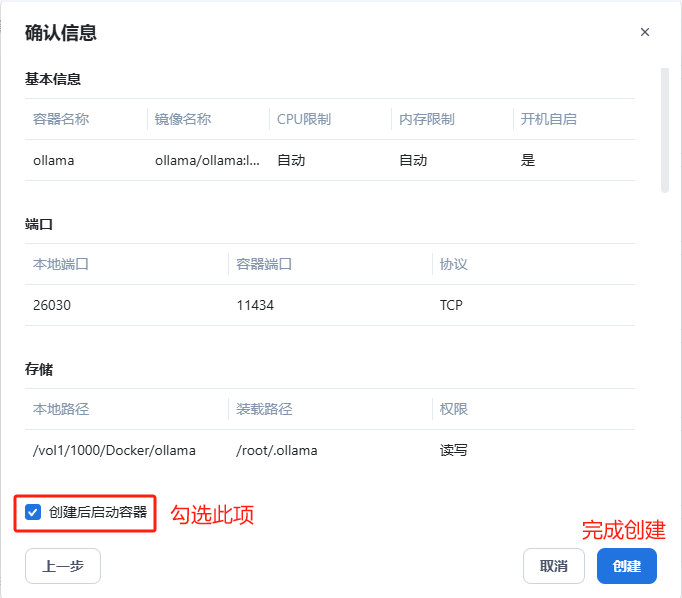The image size is (682, 598).
Task: Click the TCP protocol cell
Action: point(451,305)
